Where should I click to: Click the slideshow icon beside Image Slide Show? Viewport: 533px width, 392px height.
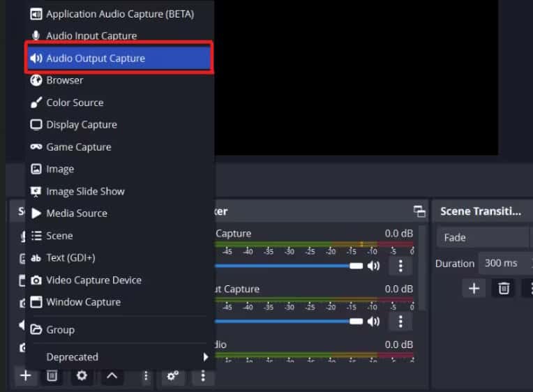point(36,191)
